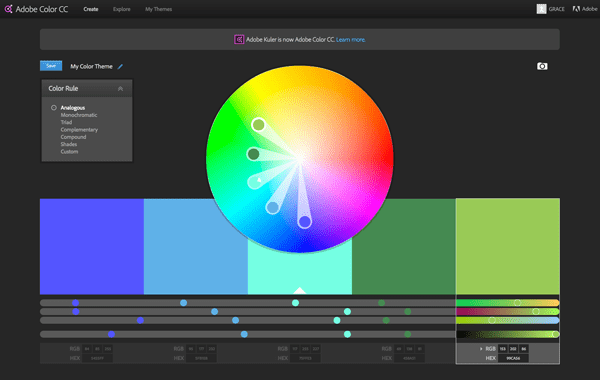
Task: Click the Adobe Color CC logo icon
Action: tap(8, 9)
